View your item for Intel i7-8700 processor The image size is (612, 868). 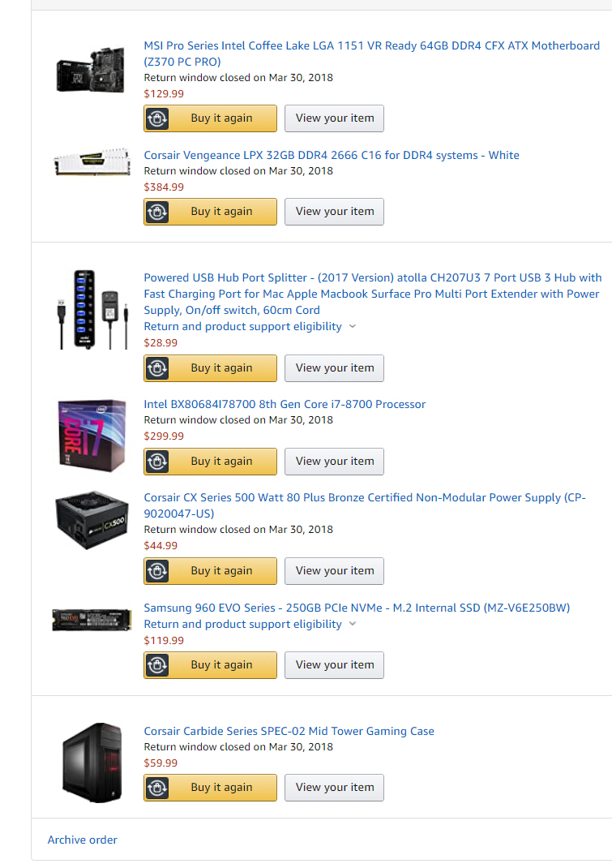pyautogui.click(x=334, y=461)
